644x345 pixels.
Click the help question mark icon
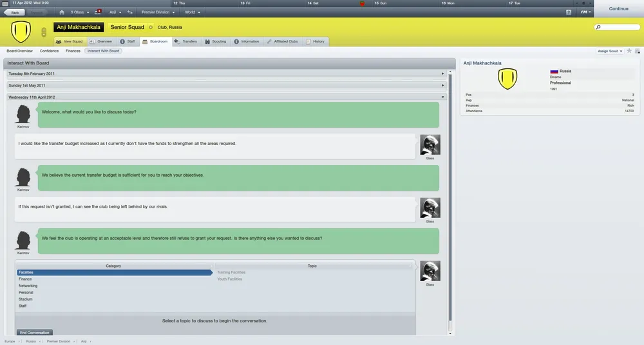click(x=568, y=12)
